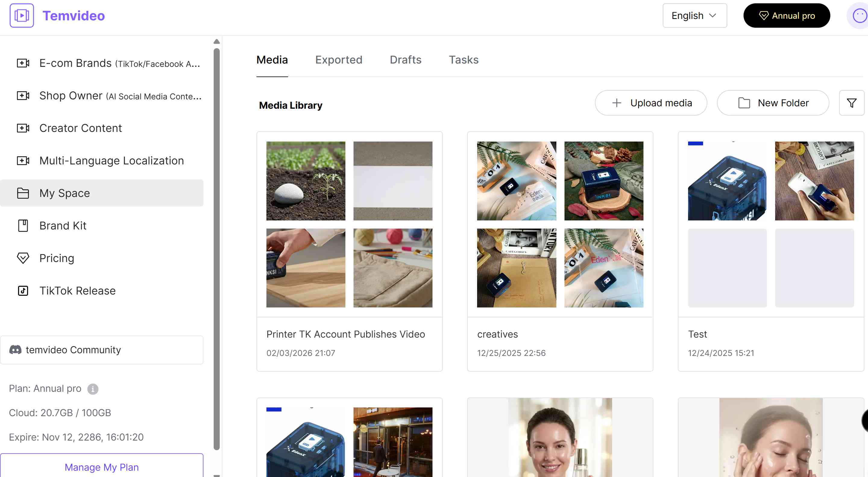Click the Temvideo logo icon
Viewport: 868px width, 477px height.
(22, 15)
